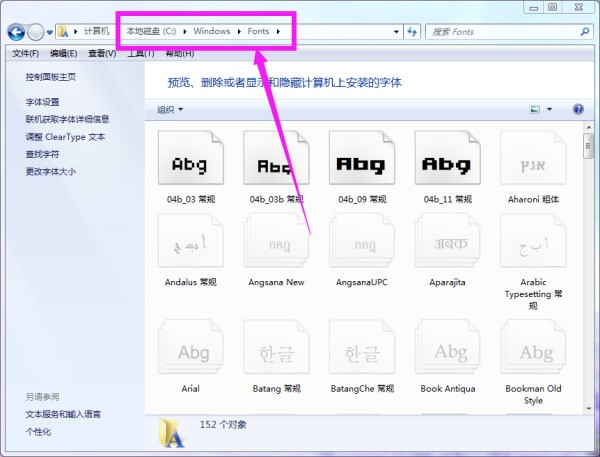
Task: Click the help question mark icon
Action: pos(577,109)
